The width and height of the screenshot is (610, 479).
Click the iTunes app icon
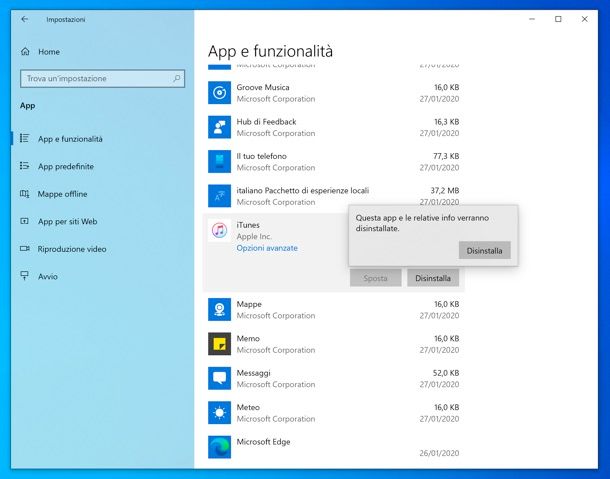click(219, 230)
